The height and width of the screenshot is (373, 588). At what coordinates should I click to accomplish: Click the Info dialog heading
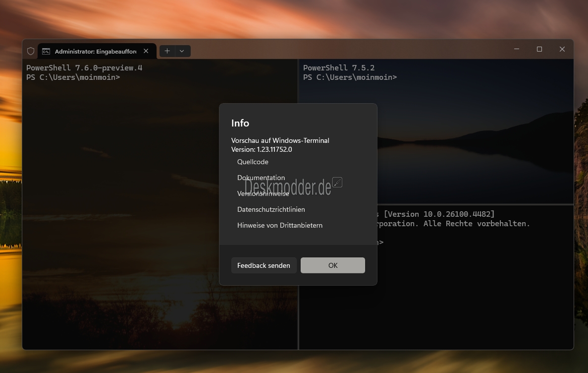[x=240, y=123]
